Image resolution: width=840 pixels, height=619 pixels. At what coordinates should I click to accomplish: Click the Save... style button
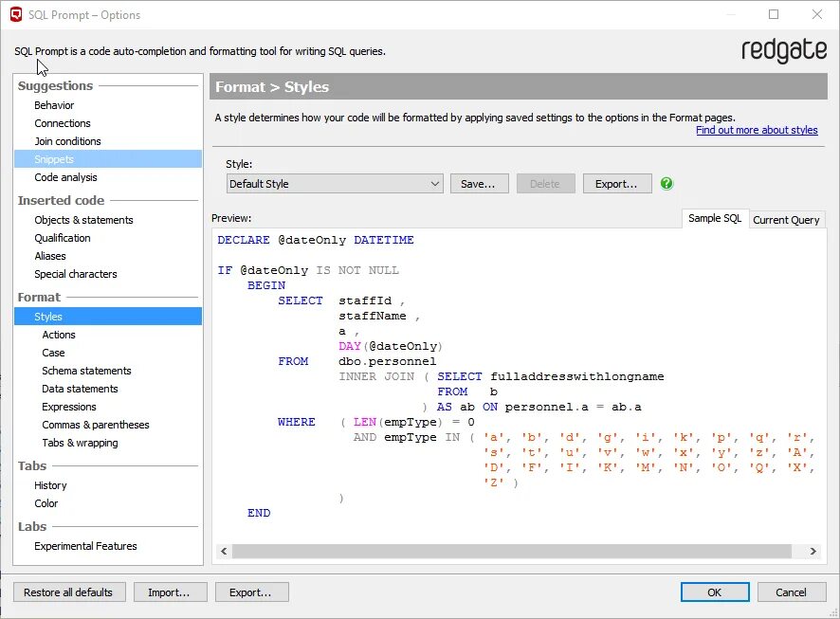[479, 184]
